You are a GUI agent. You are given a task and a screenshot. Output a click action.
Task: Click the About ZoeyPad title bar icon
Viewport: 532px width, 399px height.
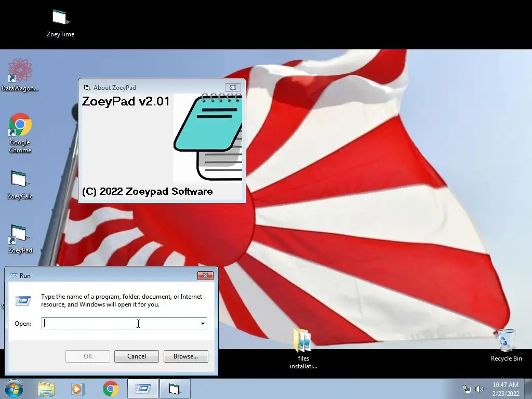tap(87, 87)
